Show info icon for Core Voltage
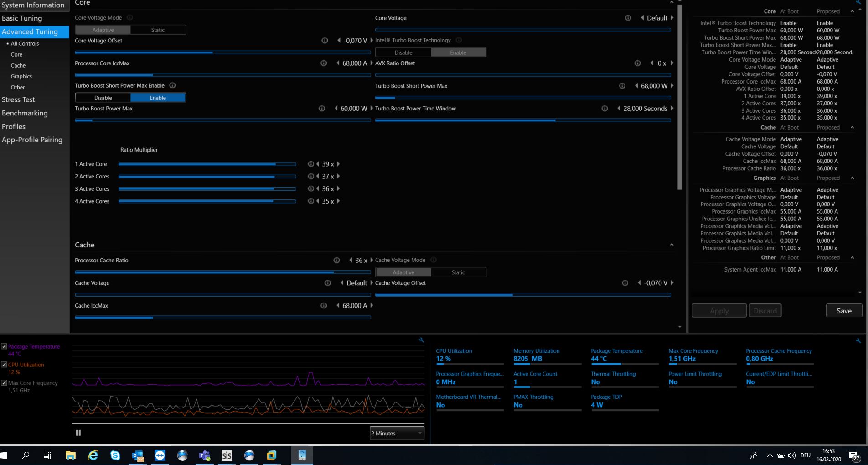 (x=628, y=18)
